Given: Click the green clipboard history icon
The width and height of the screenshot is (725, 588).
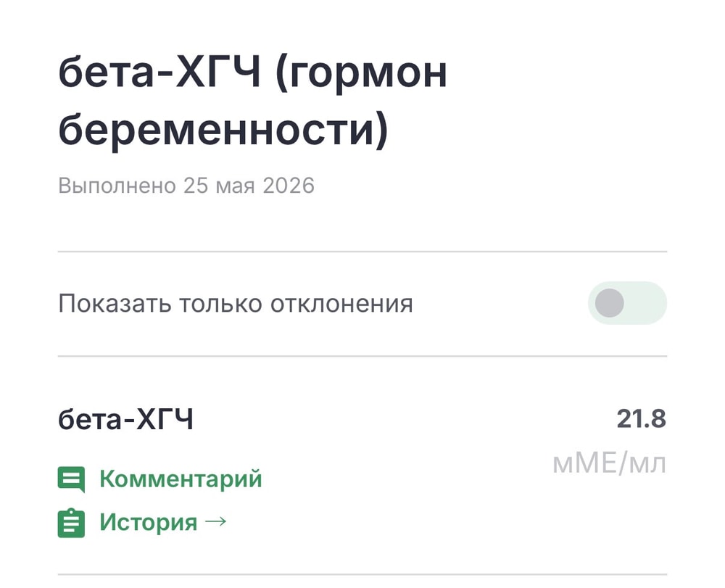Looking at the screenshot, I should pyautogui.click(x=71, y=523).
